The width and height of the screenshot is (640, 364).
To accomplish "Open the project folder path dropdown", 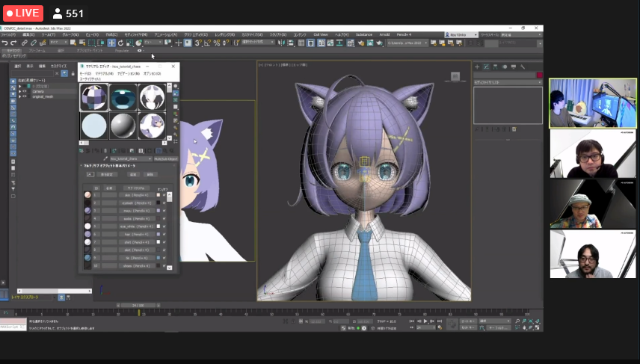I will click(x=407, y=43).
